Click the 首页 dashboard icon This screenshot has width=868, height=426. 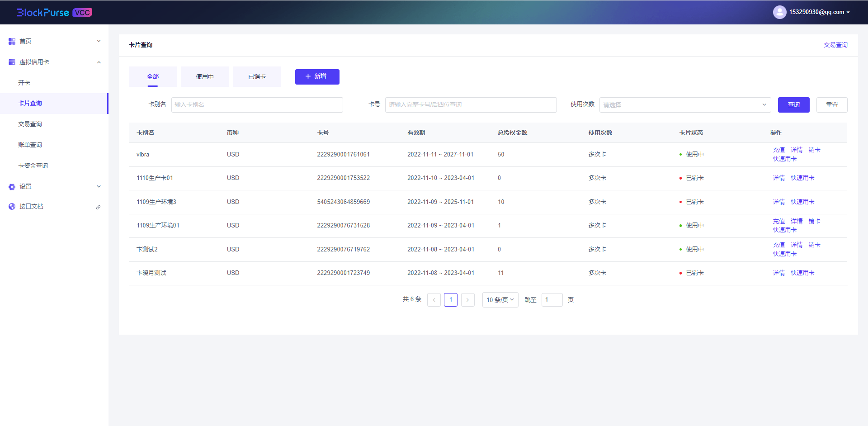(12, 41)
